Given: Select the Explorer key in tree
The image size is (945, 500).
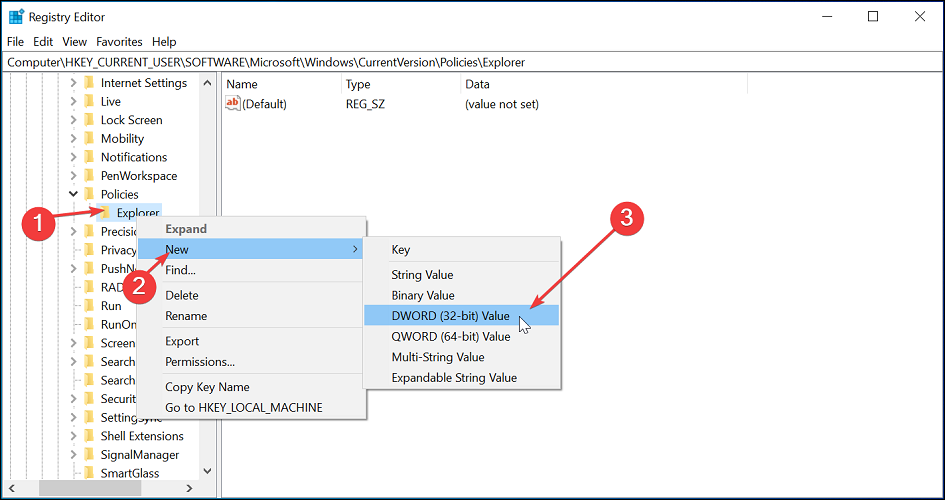Looking at the screenshot, I should [138, 213].
